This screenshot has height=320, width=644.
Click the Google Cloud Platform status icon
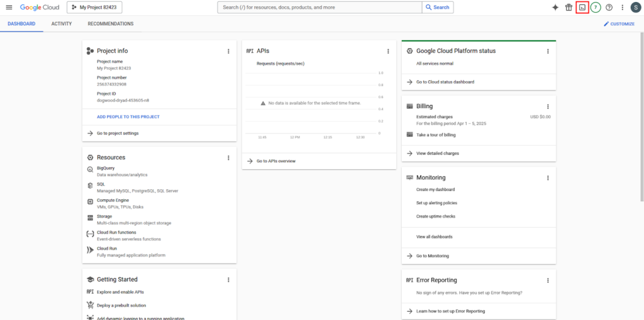point(409,51)
